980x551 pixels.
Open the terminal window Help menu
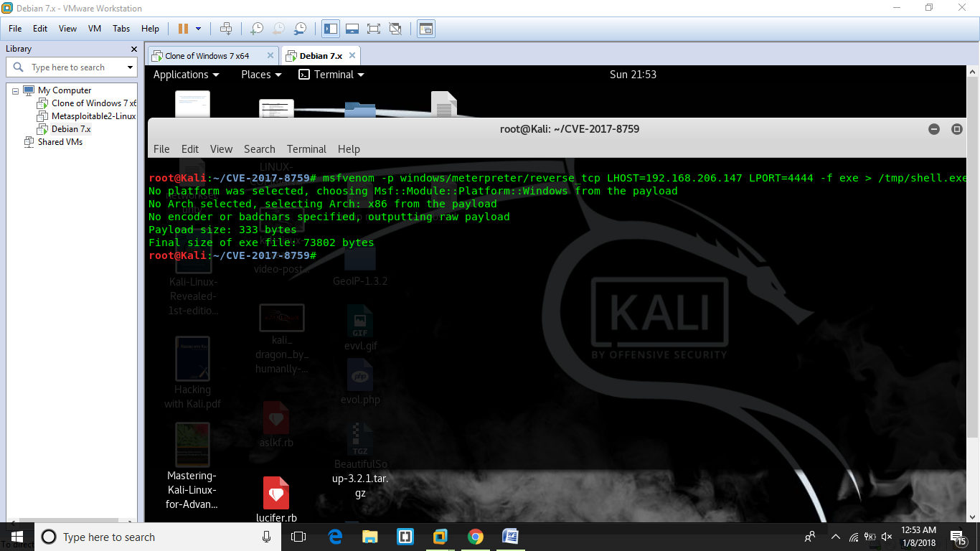[x=349, y=149]
